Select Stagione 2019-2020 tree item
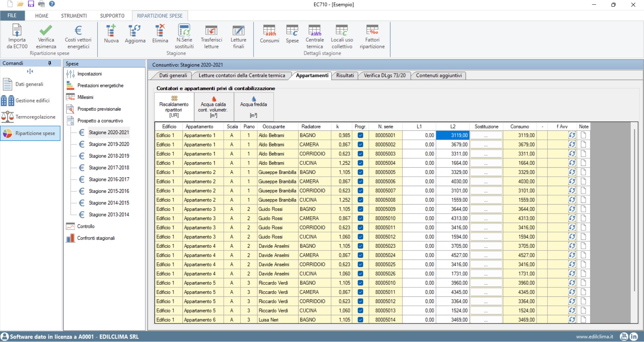Viewport: 644px width, 342px height. pyautogui.click(x=109, y=144)
